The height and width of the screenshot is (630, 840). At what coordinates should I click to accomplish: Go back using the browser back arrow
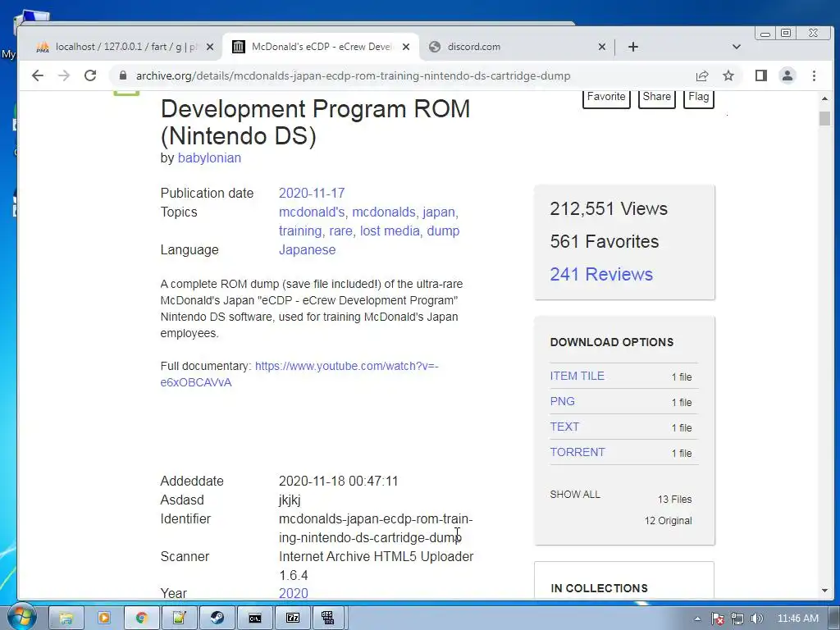click(38, 75)
